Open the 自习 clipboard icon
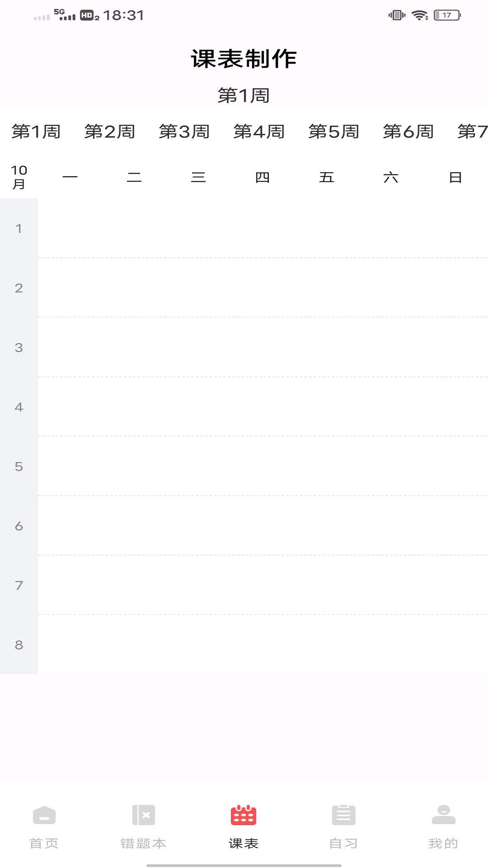488x868 pixels. [343, 815]
